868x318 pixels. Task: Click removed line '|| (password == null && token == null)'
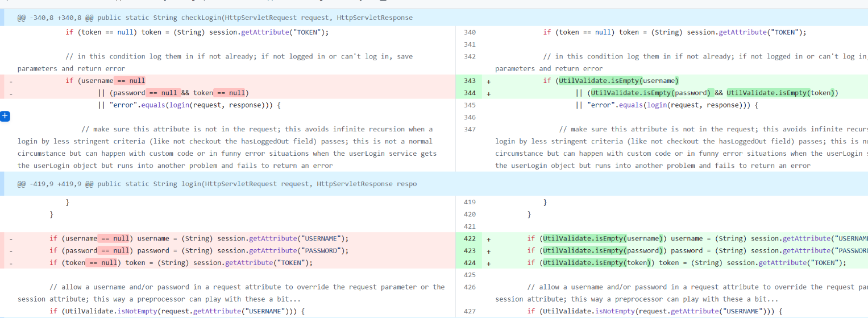pos(174,93)
